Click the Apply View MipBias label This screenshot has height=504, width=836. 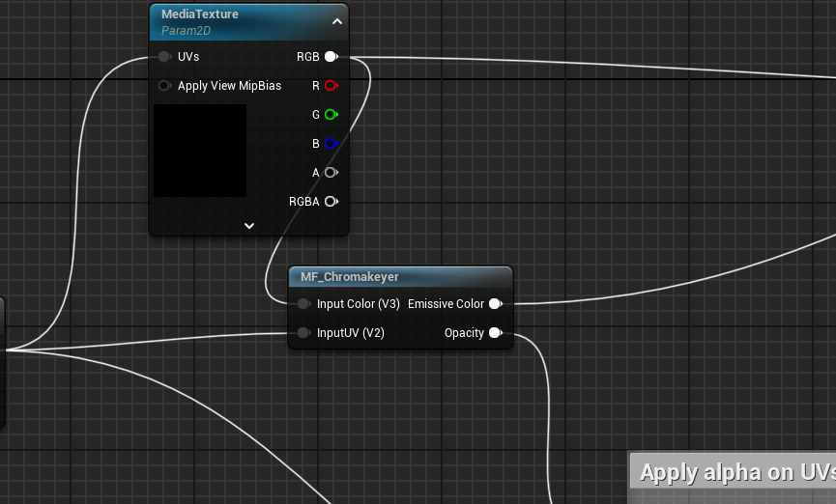[x=229, y=86]
